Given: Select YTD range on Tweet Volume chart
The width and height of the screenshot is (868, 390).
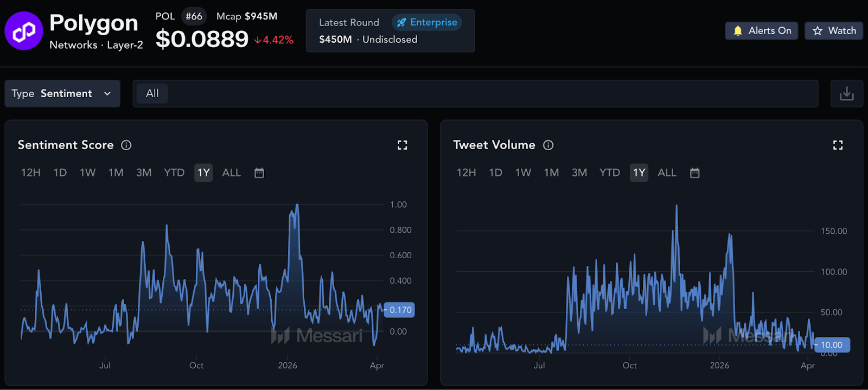Looking at the screenshot, I should point(609,173).
